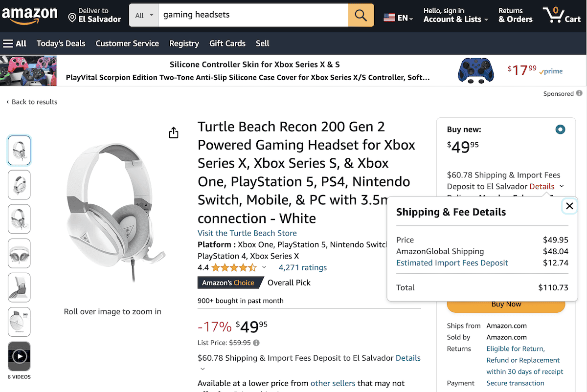Click the Sponsored info icon

(579, 93)
